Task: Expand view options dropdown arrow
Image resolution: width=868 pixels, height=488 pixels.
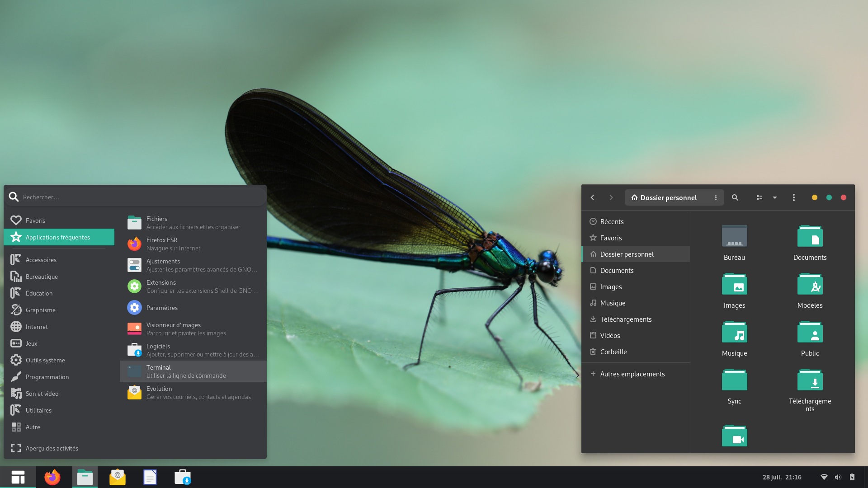Action: pyautogui.click(x=775, y=197)
